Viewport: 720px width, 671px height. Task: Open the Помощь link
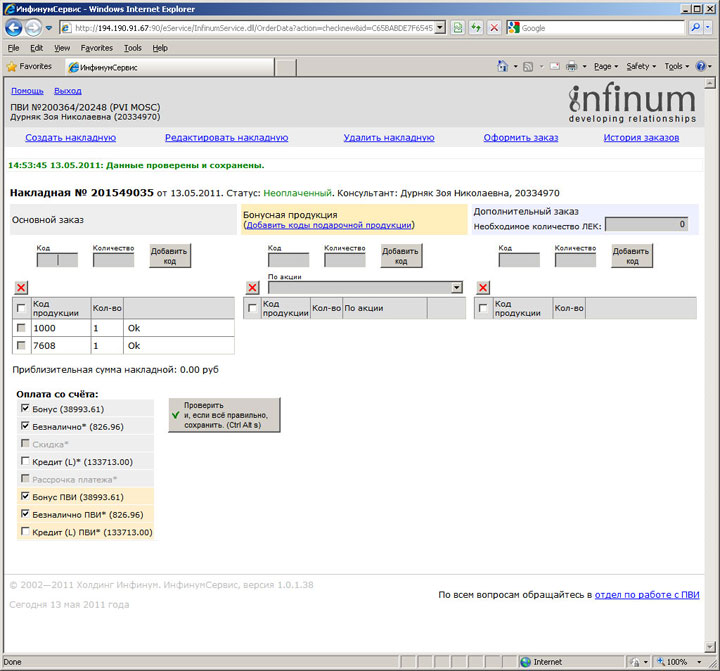(27, 91)
